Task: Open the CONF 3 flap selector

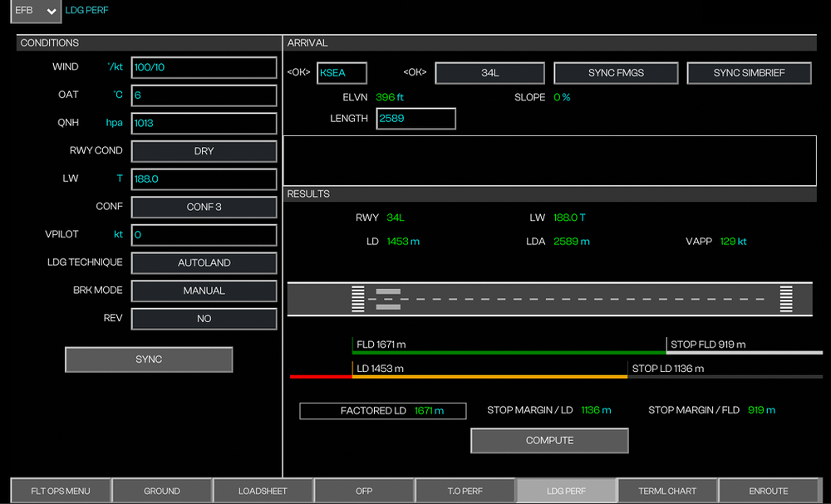Action: coord(204,207)
